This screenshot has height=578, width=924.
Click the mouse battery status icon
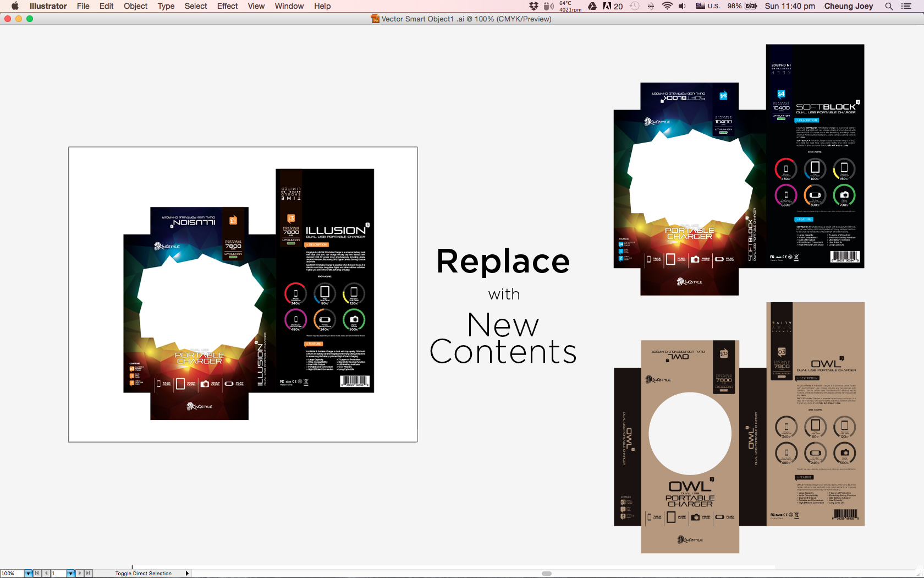(548, 6)
